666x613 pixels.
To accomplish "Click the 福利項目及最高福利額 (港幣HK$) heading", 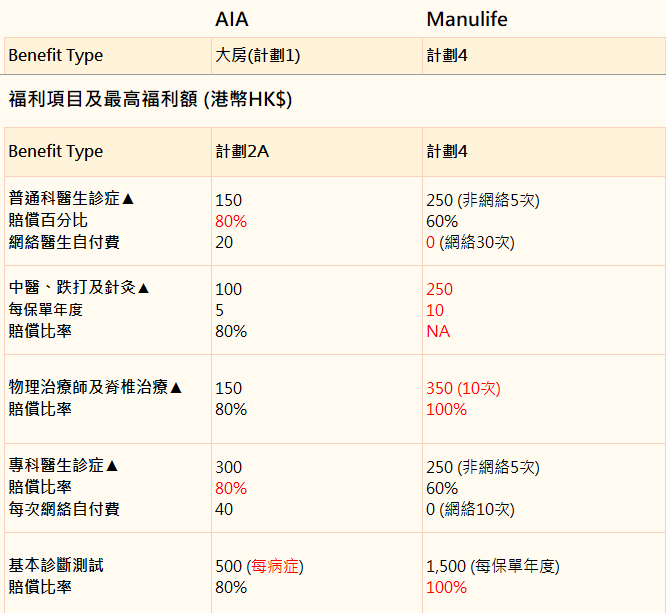I will pyautogui.click(x=150, y=99).
